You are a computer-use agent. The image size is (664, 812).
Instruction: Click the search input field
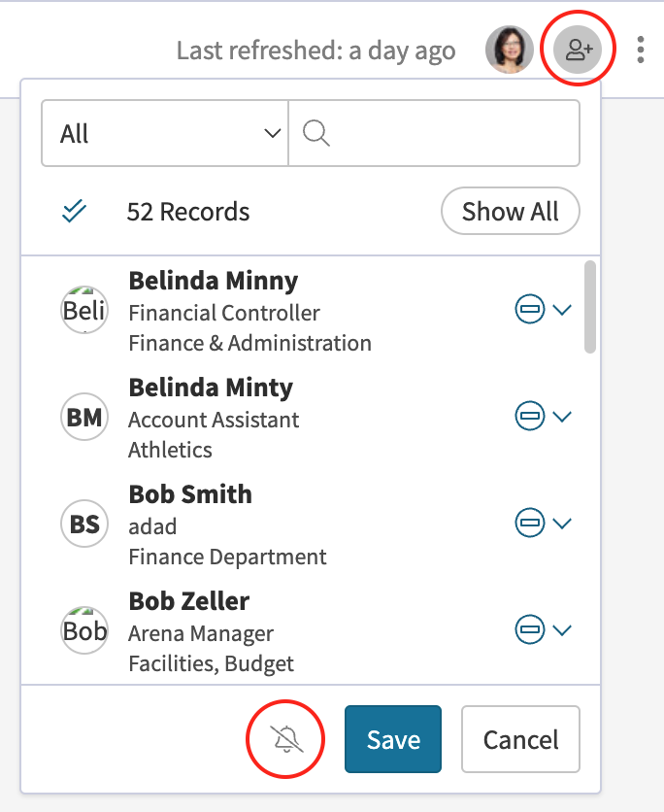coord(434,133)
